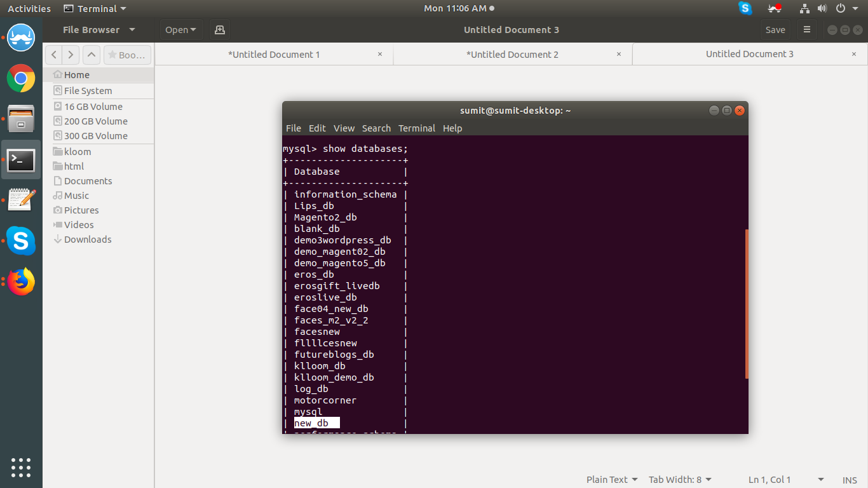Select Documents in the file browser
The height and width of the screenshot is (488, 868).
[98, 181]
